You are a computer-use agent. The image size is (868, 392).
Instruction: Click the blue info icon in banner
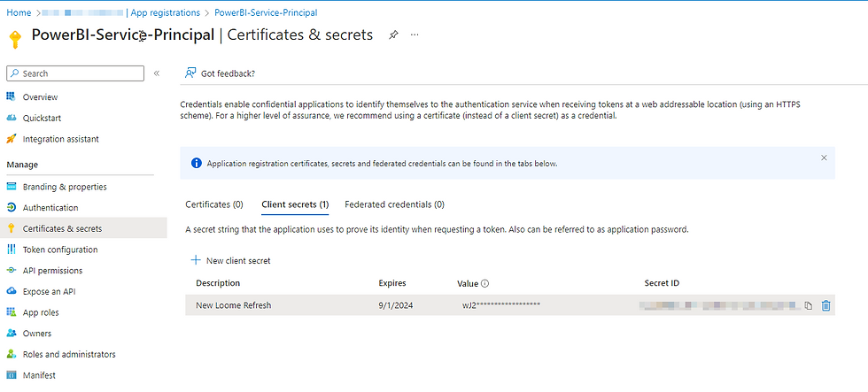coord(196,163)
